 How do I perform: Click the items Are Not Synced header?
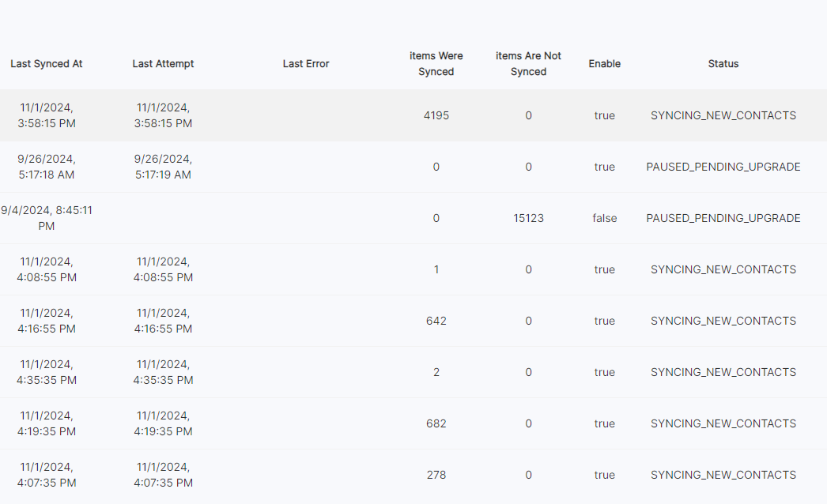click(x=528, y=64)
